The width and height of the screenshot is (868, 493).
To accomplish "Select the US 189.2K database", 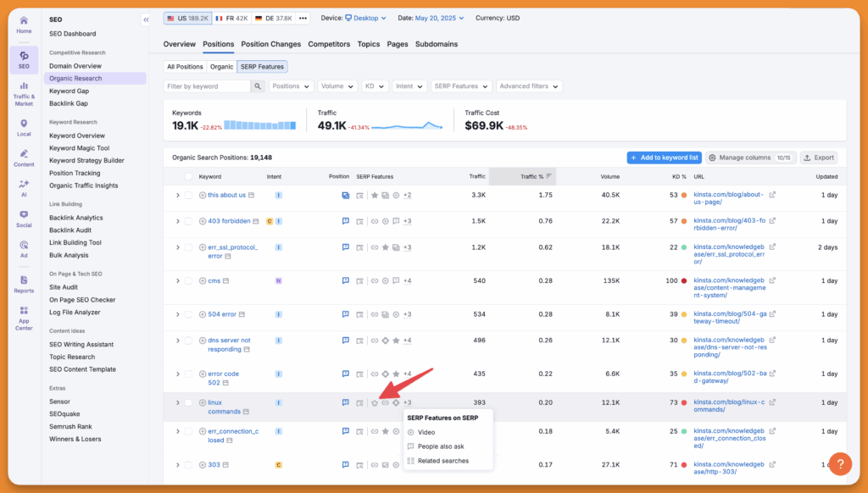I will 187,19.
